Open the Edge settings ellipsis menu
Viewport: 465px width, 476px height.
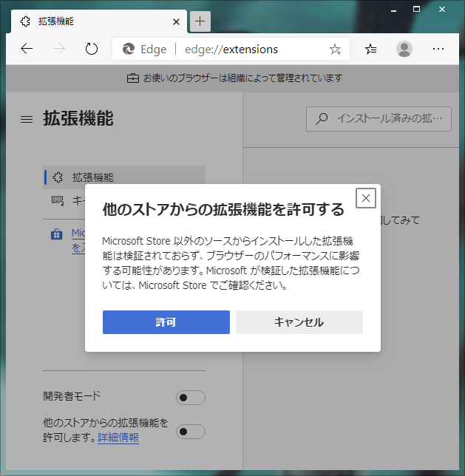[x=438, y=49]
